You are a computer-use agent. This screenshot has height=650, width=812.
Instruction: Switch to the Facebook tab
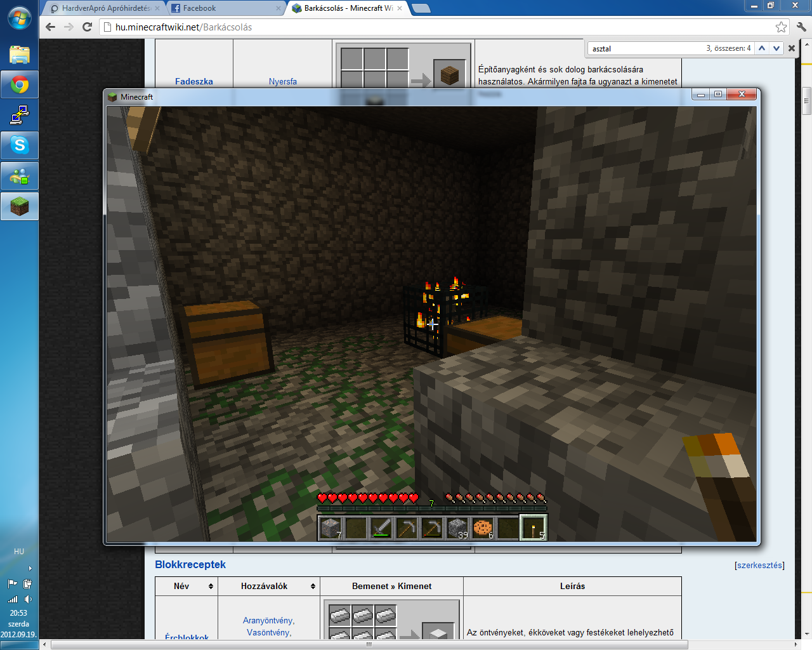click(x=224, y=8)
